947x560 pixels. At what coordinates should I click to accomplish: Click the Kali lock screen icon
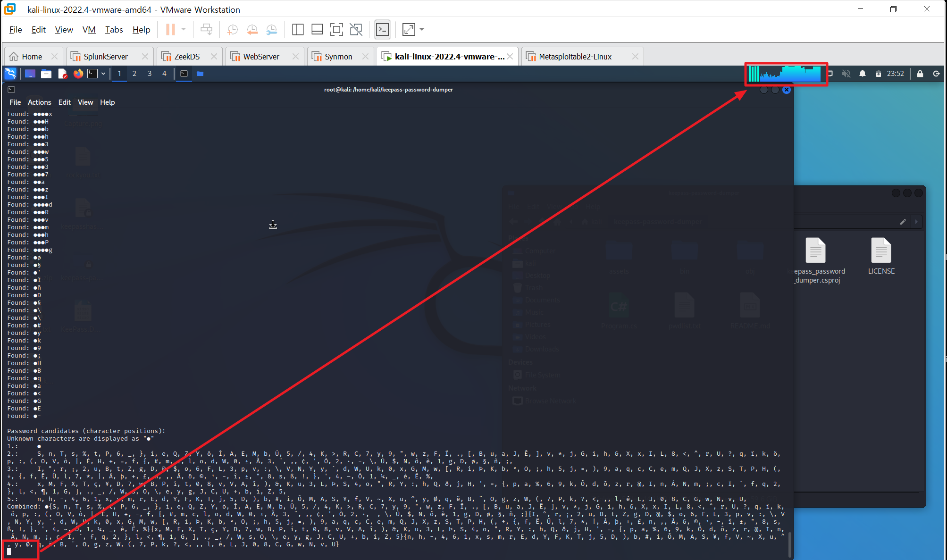pos(920,74)
